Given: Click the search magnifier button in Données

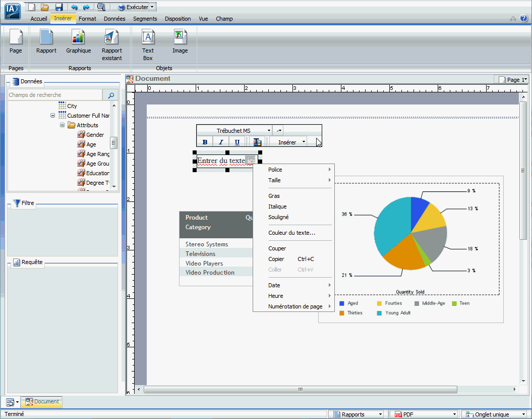Looking at the screenshot, I should tap(110, 95).
